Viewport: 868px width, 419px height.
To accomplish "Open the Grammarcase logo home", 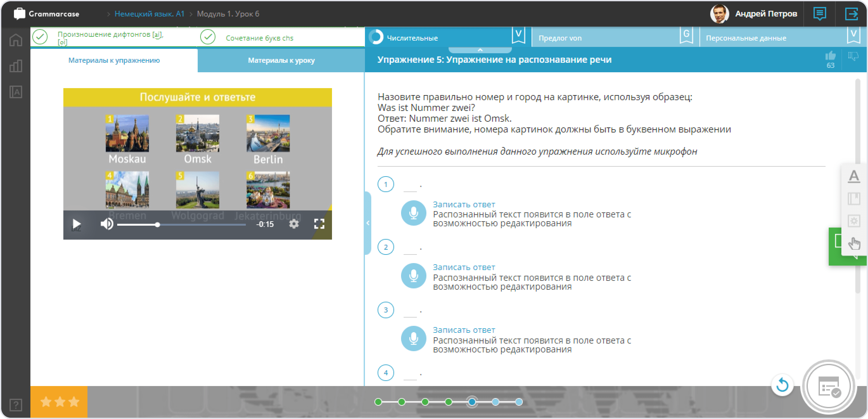I will click(x=47, y=14).
